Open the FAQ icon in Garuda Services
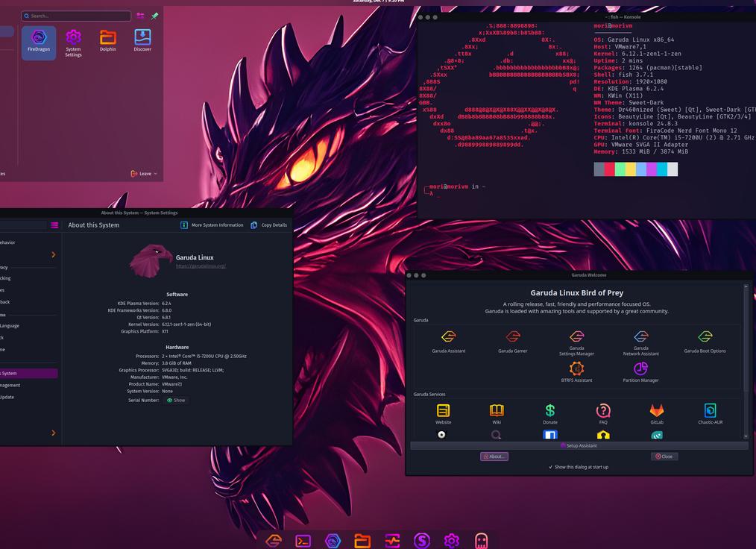756x549 pixels. pyautogui.click(x=603, y=414)
